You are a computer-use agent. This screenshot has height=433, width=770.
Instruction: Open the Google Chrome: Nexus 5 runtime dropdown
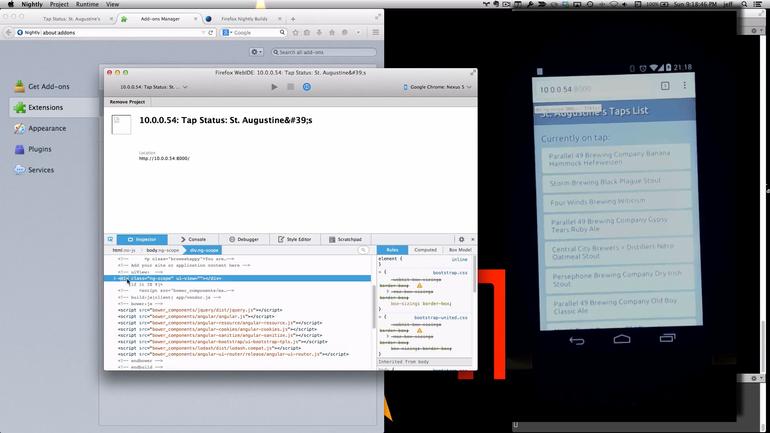click(437, 87)
